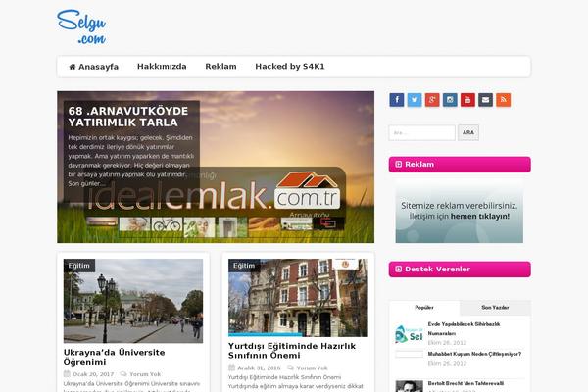The image size is (588, 392).
Task: Open the Hacked by S4K1 menu item
Action: tap(290, 67)
